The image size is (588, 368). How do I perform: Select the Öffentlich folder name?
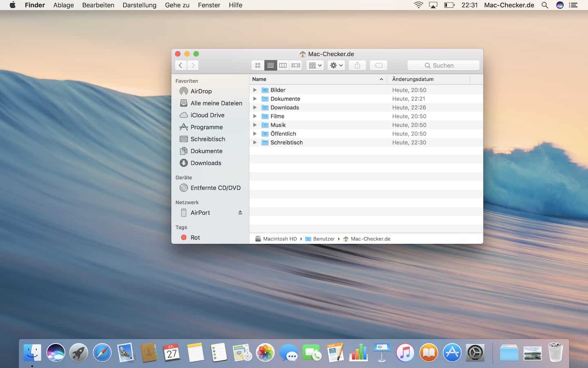[283, 134]
